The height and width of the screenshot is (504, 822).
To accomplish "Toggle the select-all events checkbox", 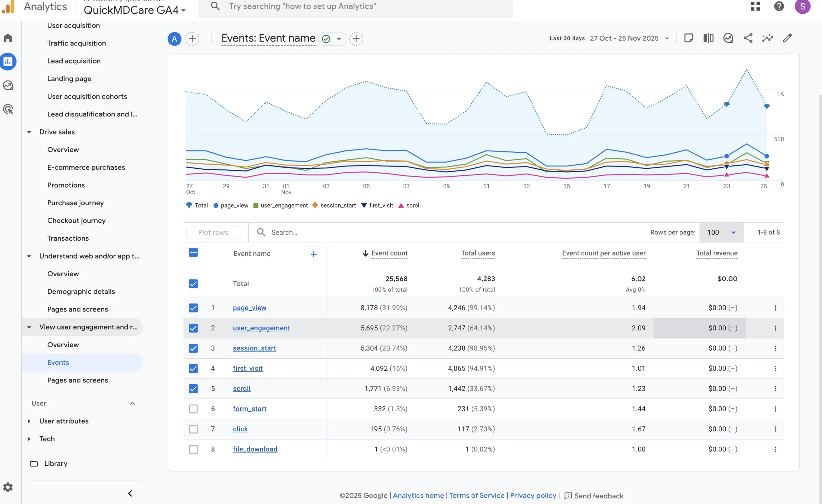I will coord(193,252).
